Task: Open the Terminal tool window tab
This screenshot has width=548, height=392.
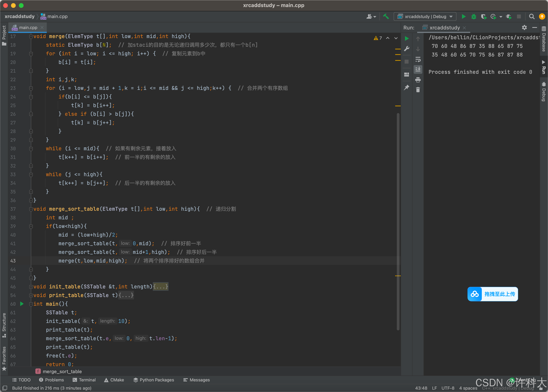Action: click(84, 380)
